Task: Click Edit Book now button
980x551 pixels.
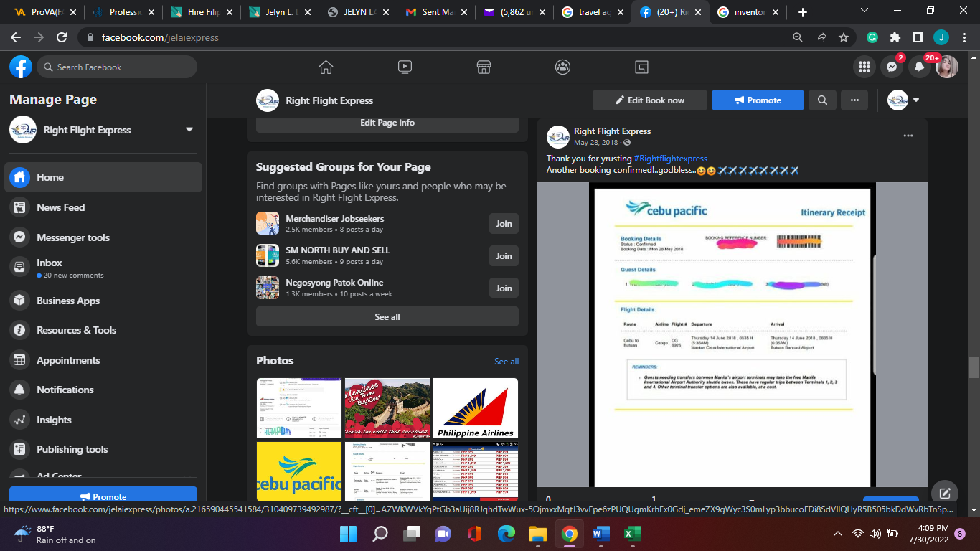Action: (x=650, y=100)
